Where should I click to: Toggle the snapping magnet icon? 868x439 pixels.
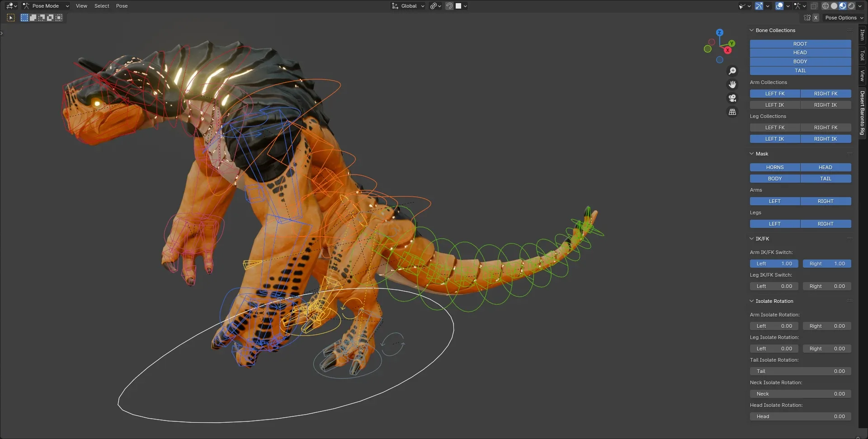click(x=449, y=6)
